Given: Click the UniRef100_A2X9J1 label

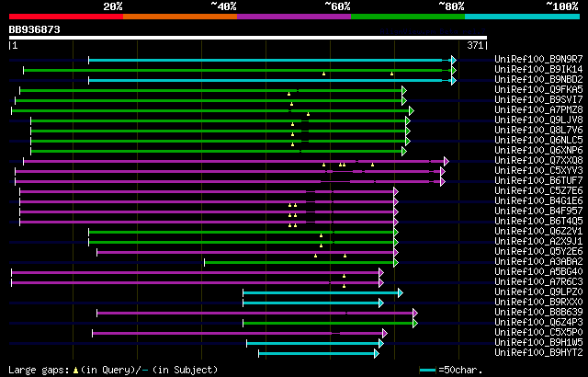Looking at the screenshot, I should pyautogui.click(x=538, y=242).
